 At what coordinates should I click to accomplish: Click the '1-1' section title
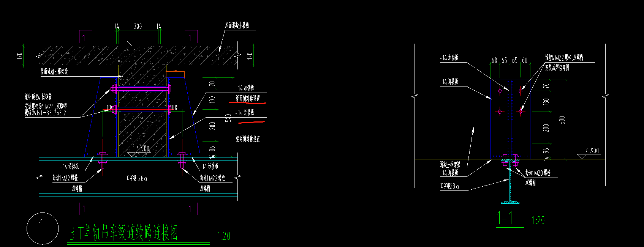click(506, 217)
